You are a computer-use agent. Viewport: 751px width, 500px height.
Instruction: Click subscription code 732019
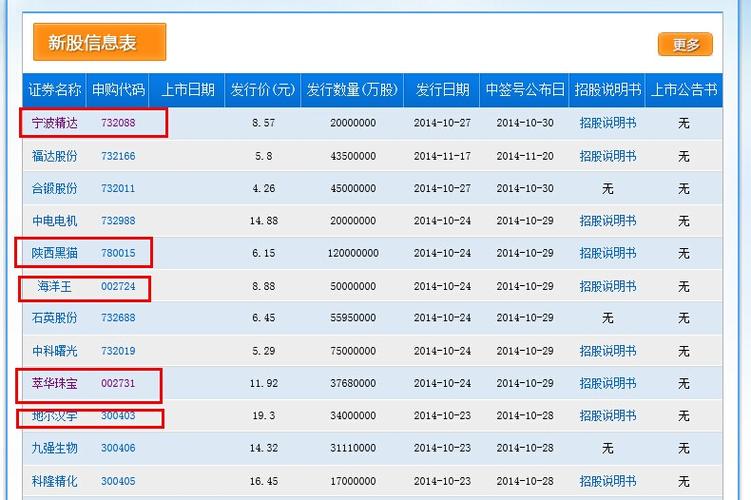(118, 351)
